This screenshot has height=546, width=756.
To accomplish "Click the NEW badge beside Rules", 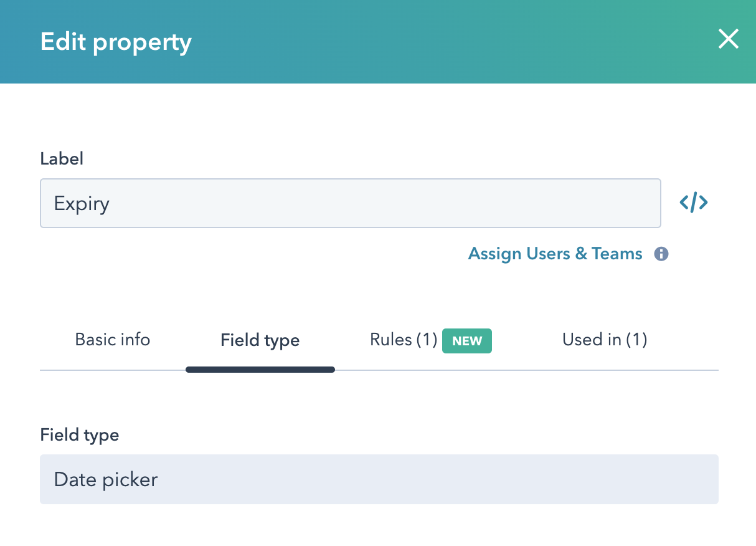I will pyautogui.click(x=466, y=341).
